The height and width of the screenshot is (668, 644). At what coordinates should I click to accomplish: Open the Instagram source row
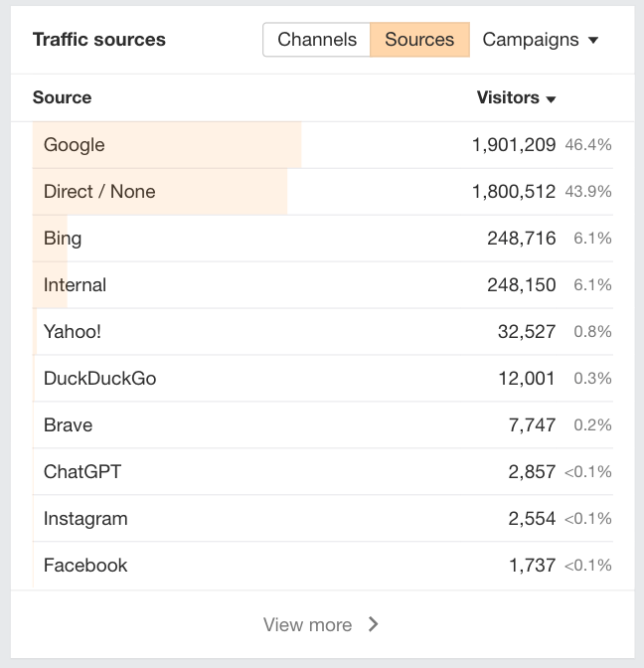tap(85, 519)
